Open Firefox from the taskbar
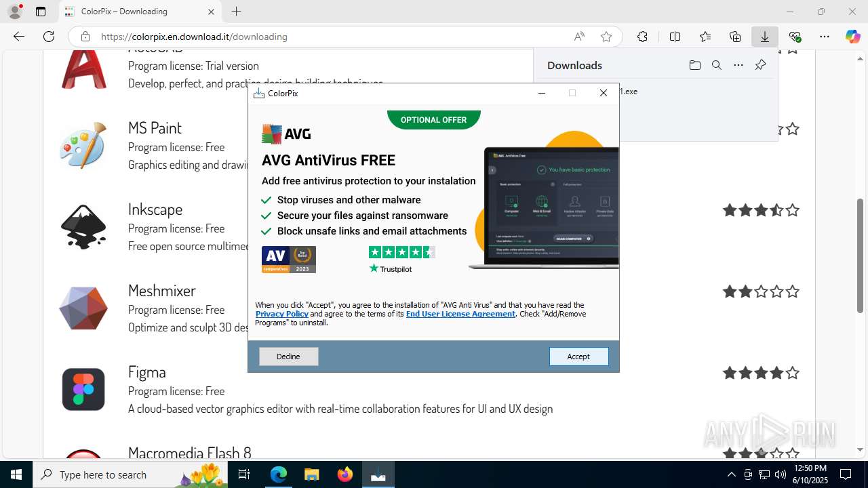The image size is (868, 488). pyautogui.click(x=345, y=474)
